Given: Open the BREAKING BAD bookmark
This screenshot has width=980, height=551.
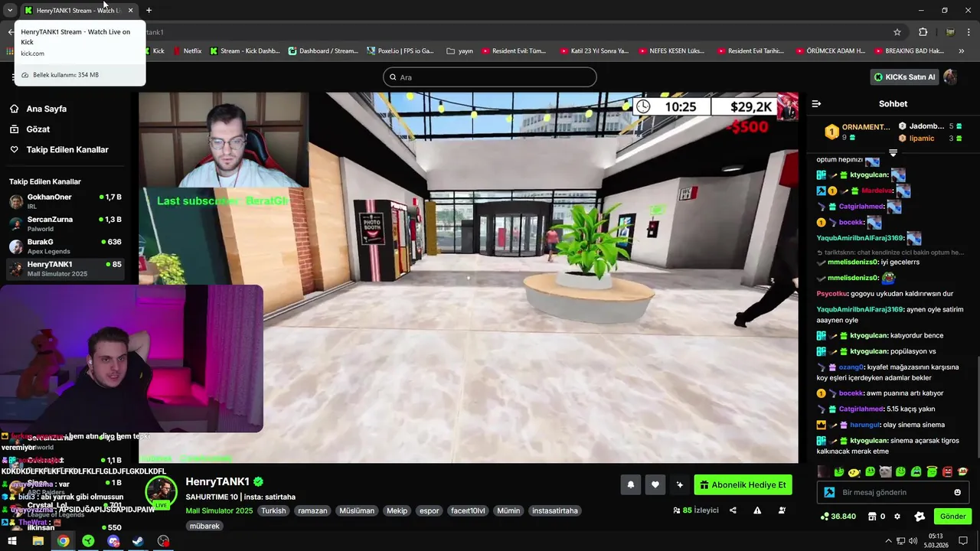Looking at the screenshot, I should [x=909, y=51].
